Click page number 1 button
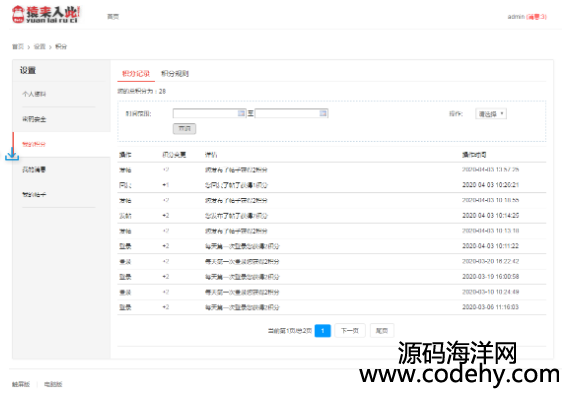 (323, 330)
